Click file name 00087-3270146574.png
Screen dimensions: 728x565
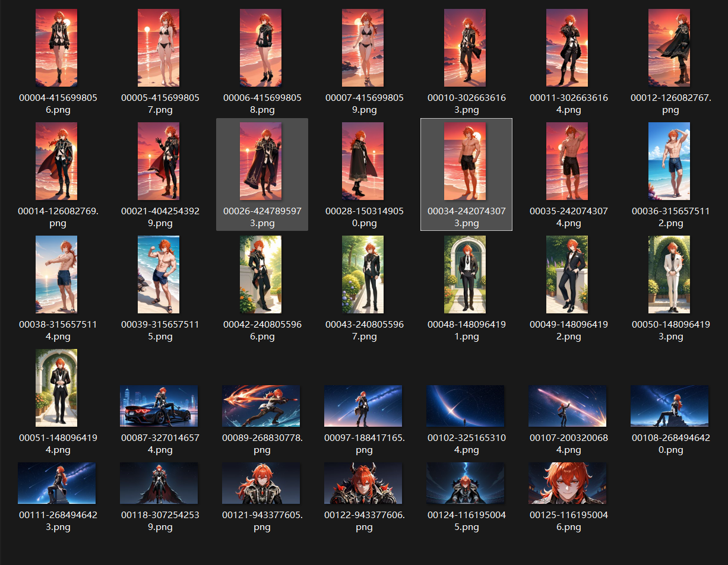click(x=160, y=444)
